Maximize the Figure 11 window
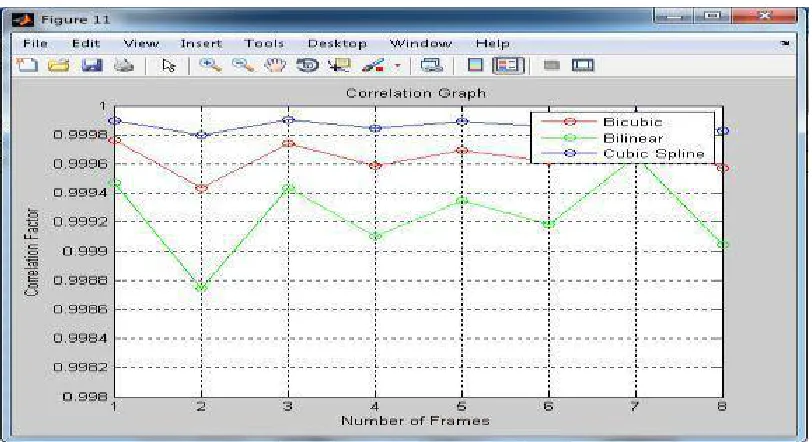Viewport: 812px width, 442px height. point(712,16)
